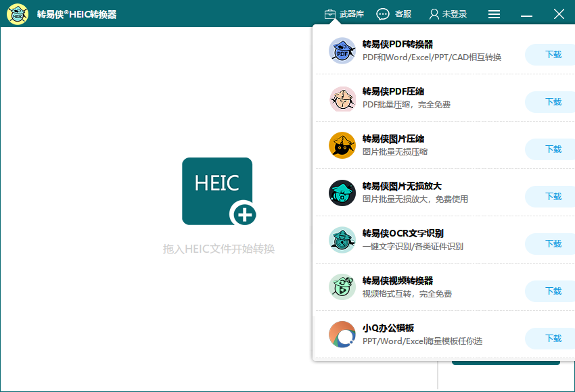Select the 转易侠视频转换器 frog icon

coord(342,287)
